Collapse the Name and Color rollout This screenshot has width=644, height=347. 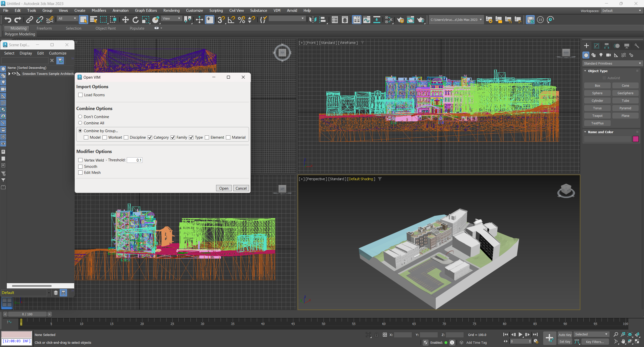[585, 132]
